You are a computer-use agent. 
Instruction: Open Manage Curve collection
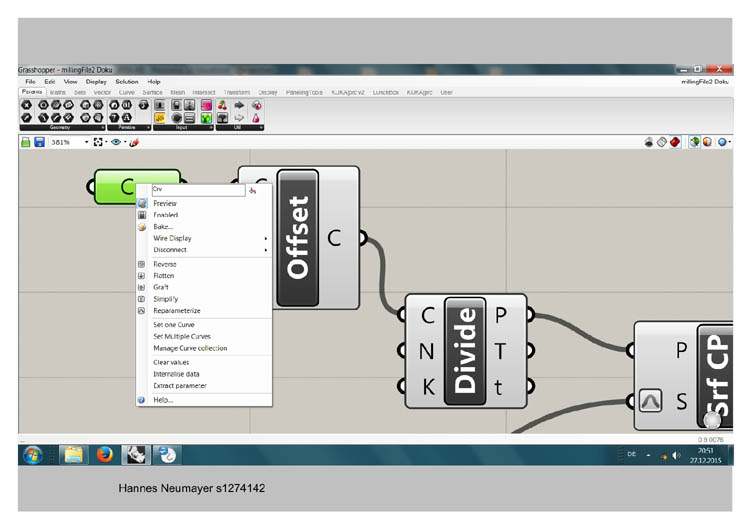204,348
